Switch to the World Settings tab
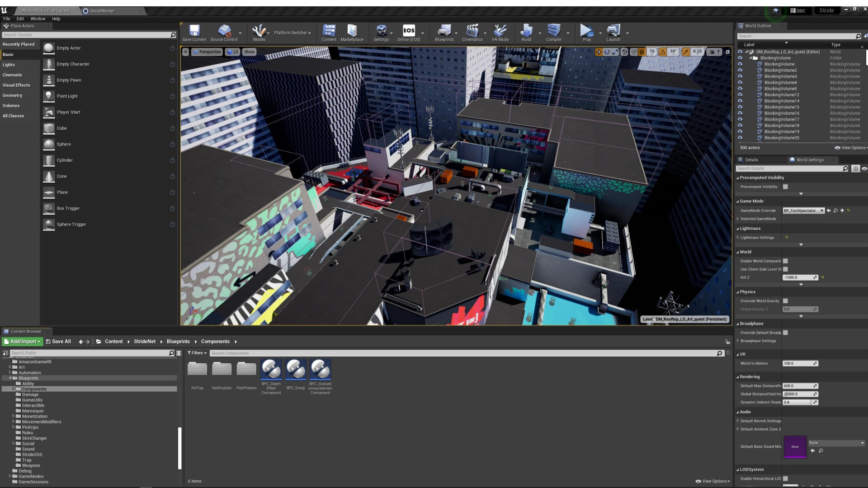Image resolution: width=868 pixels, height=488 pixels. pyautogui.click(x=809, y=160)
